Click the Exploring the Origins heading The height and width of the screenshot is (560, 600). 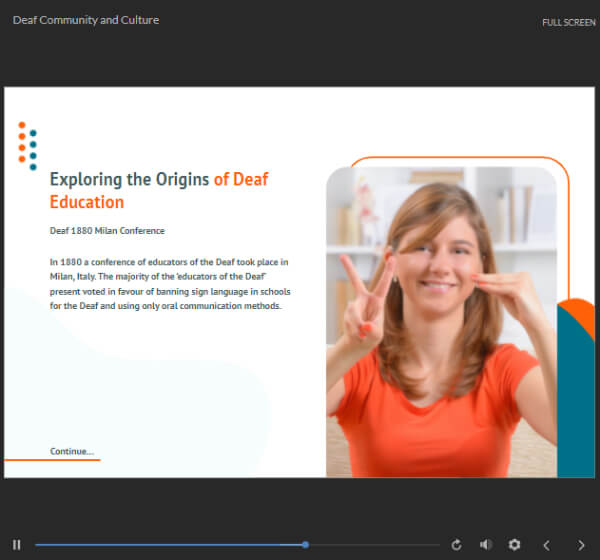coord(130,180)
